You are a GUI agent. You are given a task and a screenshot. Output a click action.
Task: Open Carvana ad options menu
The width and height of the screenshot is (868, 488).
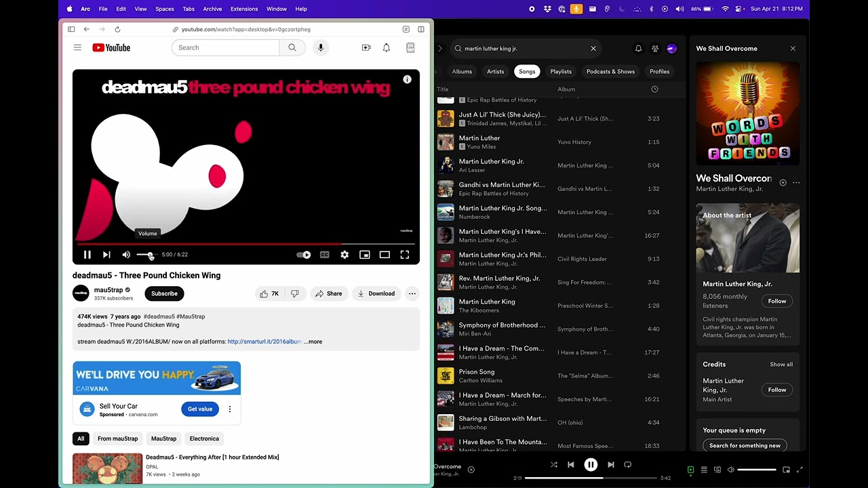(x=230, y=409)
